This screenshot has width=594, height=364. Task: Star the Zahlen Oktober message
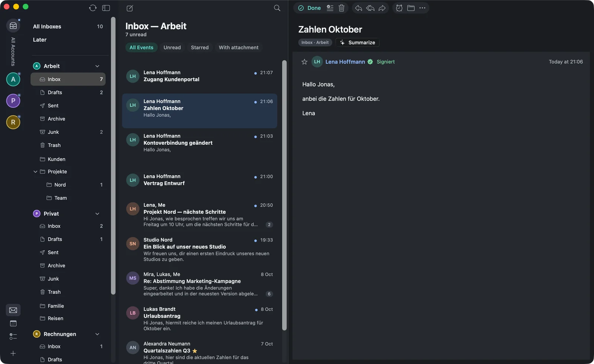click(x=304, y=62)
